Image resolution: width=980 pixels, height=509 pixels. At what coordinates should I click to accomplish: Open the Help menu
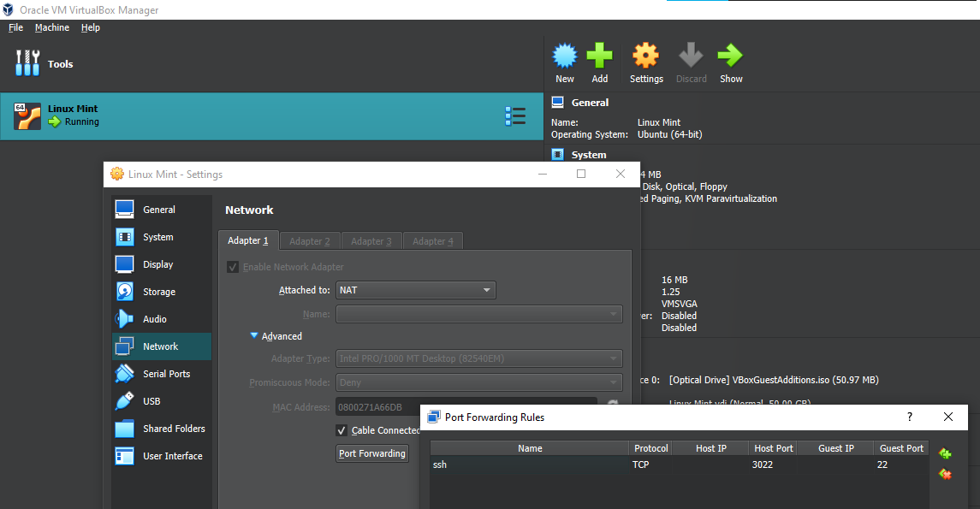point(91,27)
